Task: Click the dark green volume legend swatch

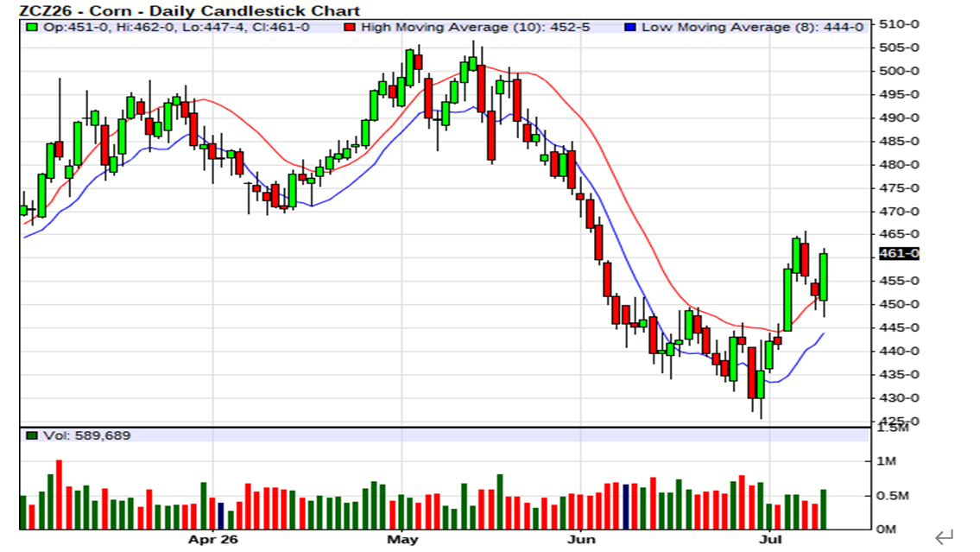Action: point(31,435)
